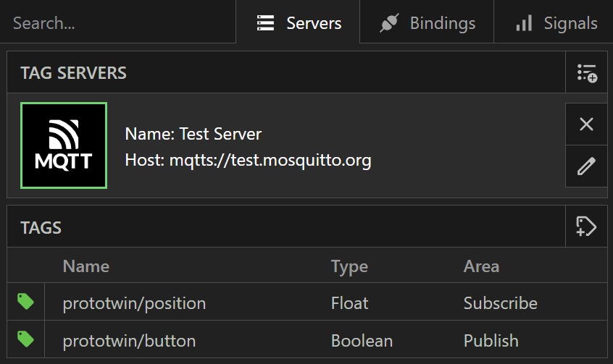Open the Signals tab

556,23
